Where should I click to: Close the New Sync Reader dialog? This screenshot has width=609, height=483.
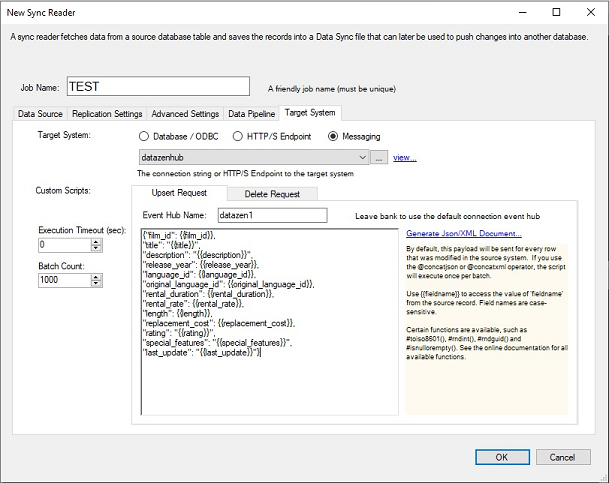(591, 12)
